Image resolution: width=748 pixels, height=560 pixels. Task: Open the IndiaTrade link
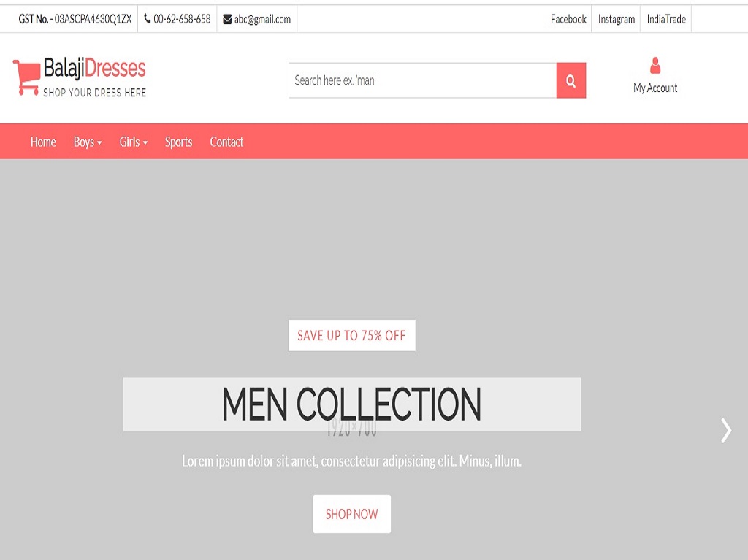[666, 19]
